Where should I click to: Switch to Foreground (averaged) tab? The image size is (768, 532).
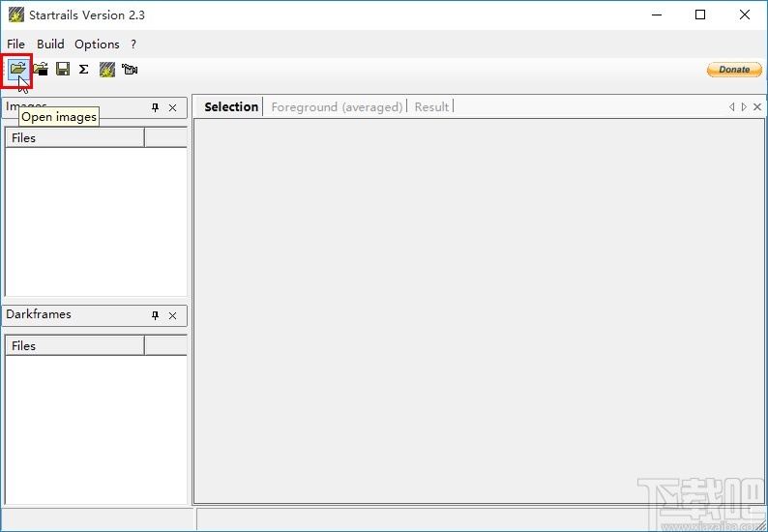point(337,106)
